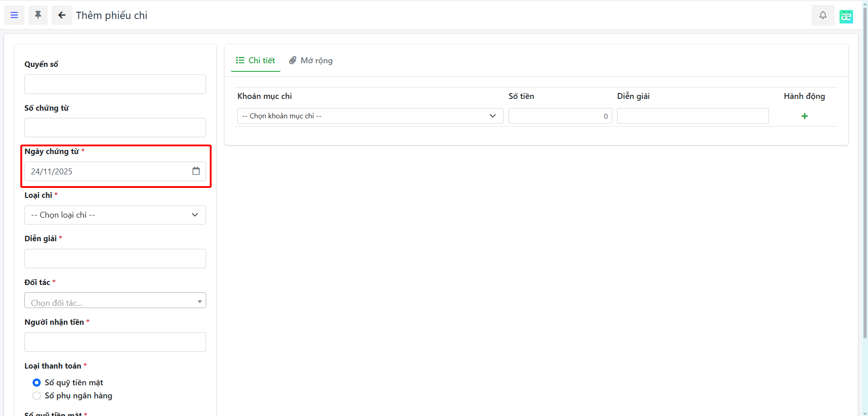Select Sổ phụ ngân hàng radio option
This screenshot has height=416, width=868.
click(37, 396)
